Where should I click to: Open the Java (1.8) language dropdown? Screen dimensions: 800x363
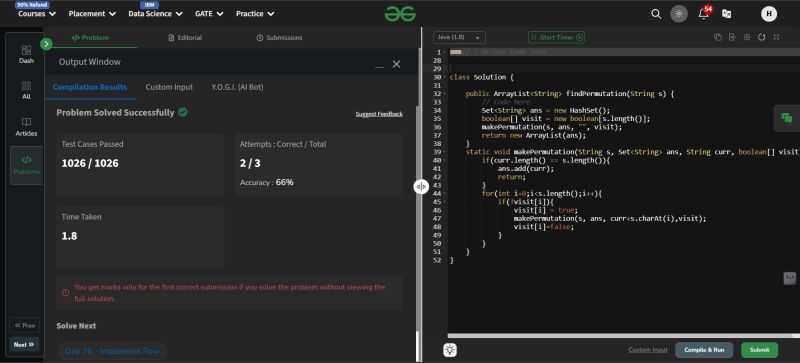point(459,37)
